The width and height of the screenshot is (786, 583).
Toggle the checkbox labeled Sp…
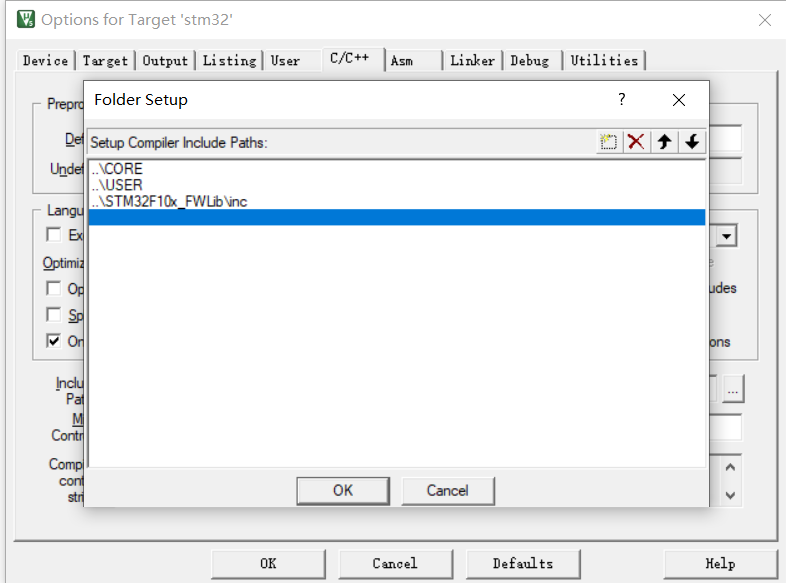(x=54, y=315)
